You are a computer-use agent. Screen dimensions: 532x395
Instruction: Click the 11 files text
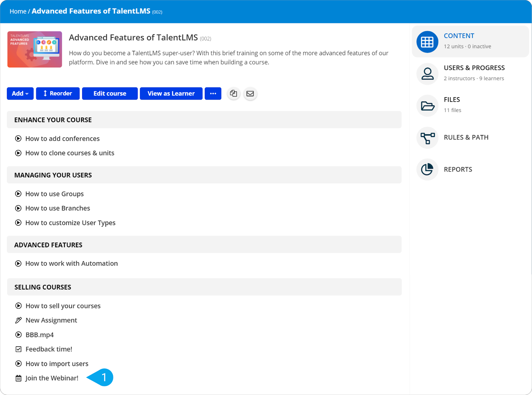click(453, 110)
